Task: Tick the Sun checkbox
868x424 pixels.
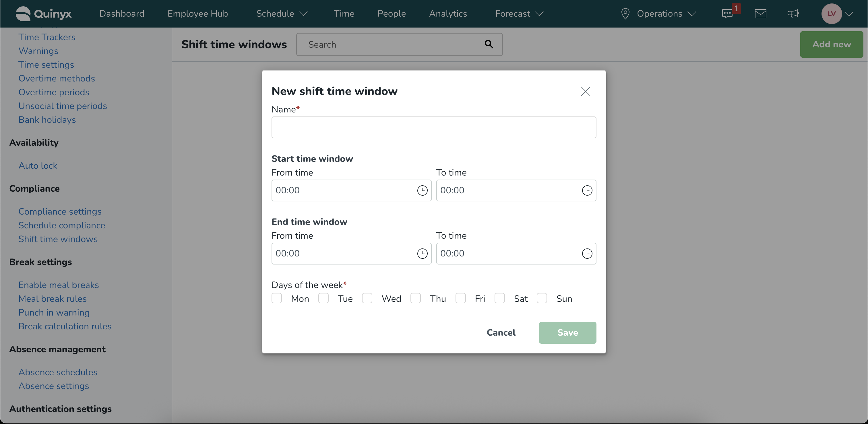Action: click(542, 298)
